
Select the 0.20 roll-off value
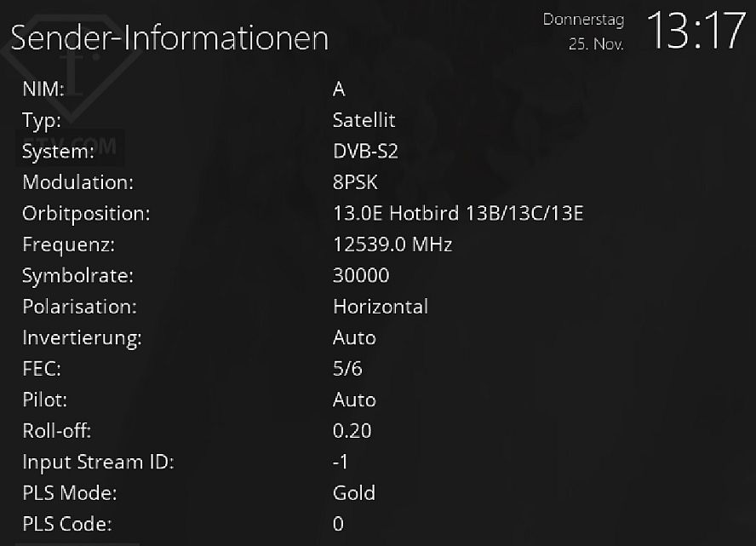[352, 430]
